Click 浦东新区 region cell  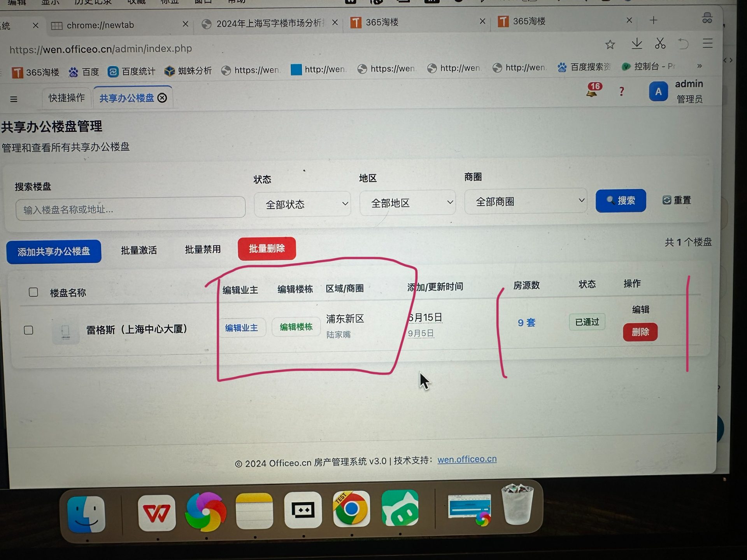(x=345, y=319)
